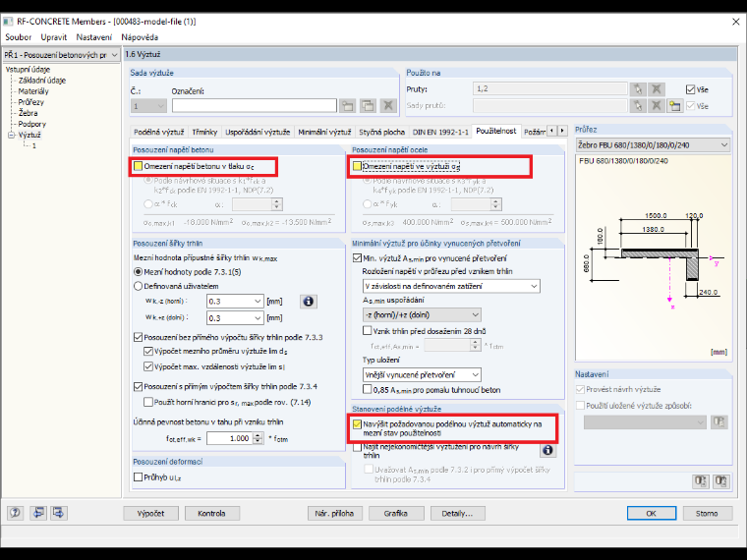Click the new member set icon
Screen dimensions: 747x560
click(x=674, y=106)
